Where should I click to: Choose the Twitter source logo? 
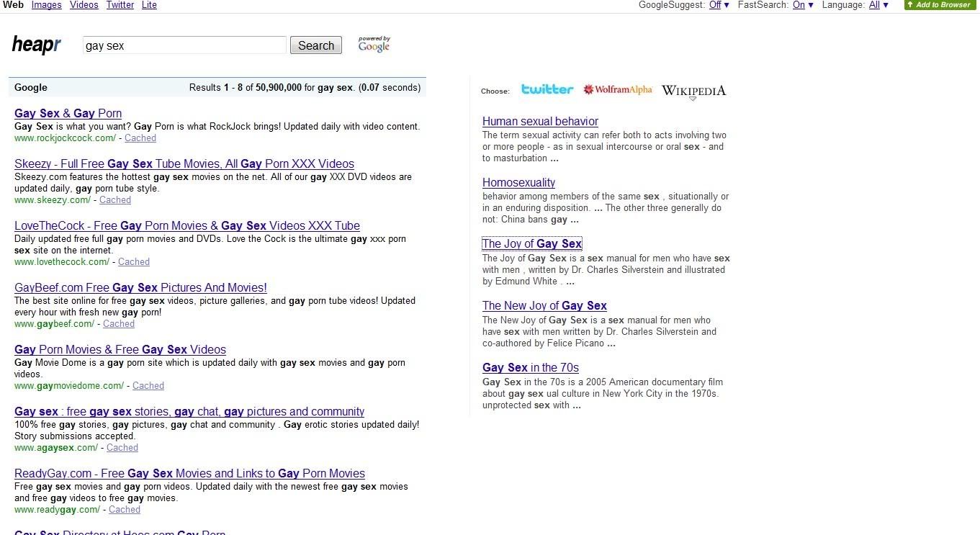547,89
